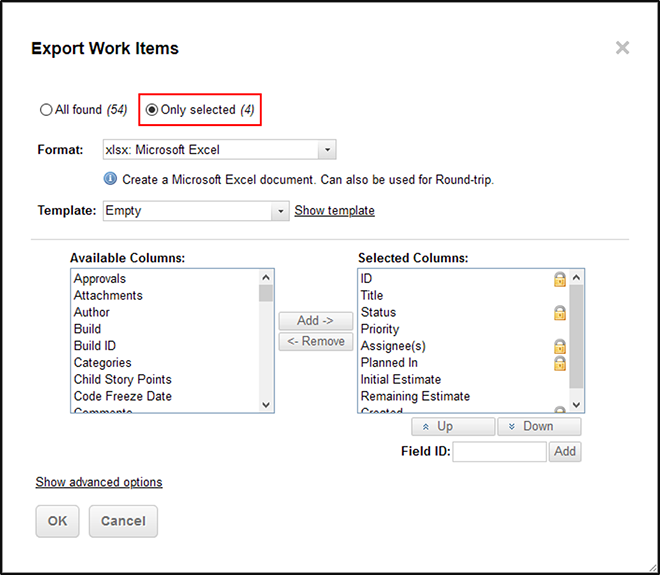Click the blue info icon under Format
The image size is (660, 575).
[x=110, y=179]
